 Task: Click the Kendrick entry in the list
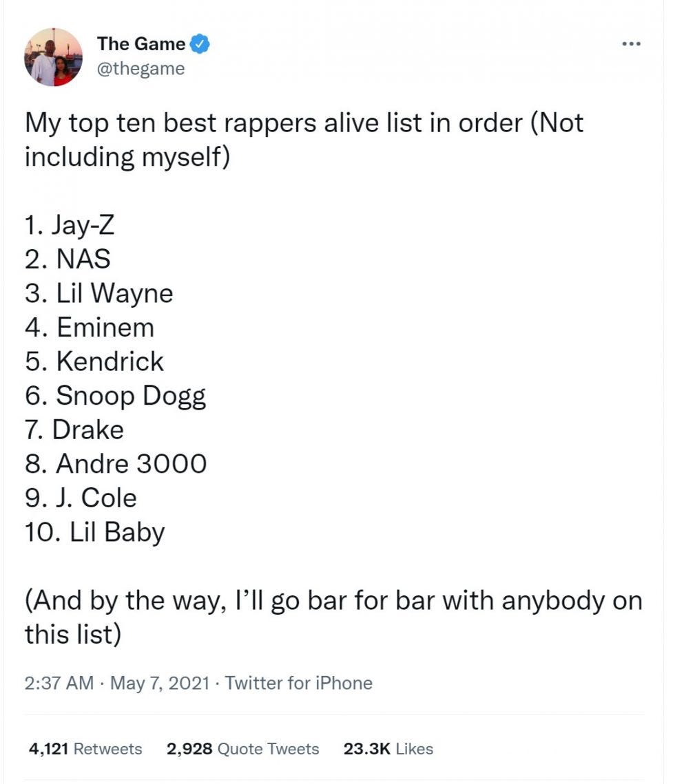click(94, 361)
